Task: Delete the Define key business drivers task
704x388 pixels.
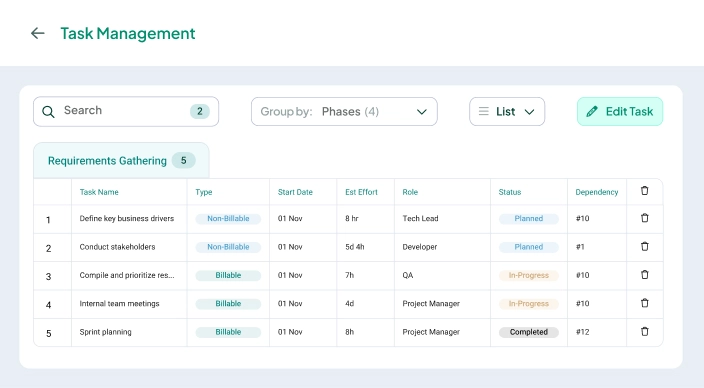Action: click(644, 218)
